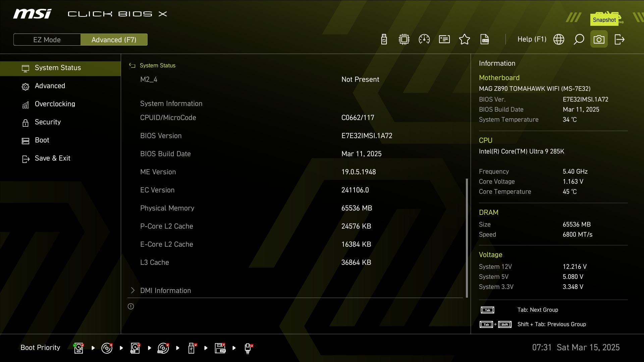
Task: Select the network boot device icon
Action: (x=248, y=348)
